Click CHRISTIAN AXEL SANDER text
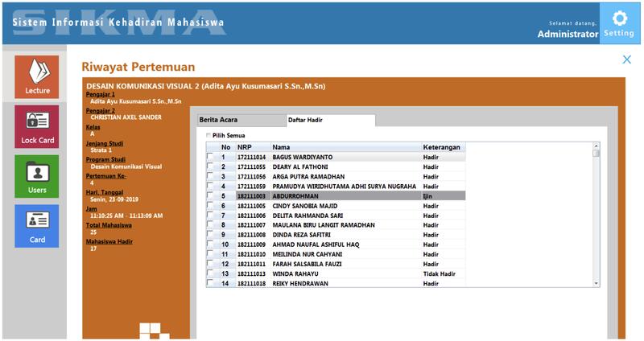The width and height of the screenshot is (644, 341). [x=126, y=117]
